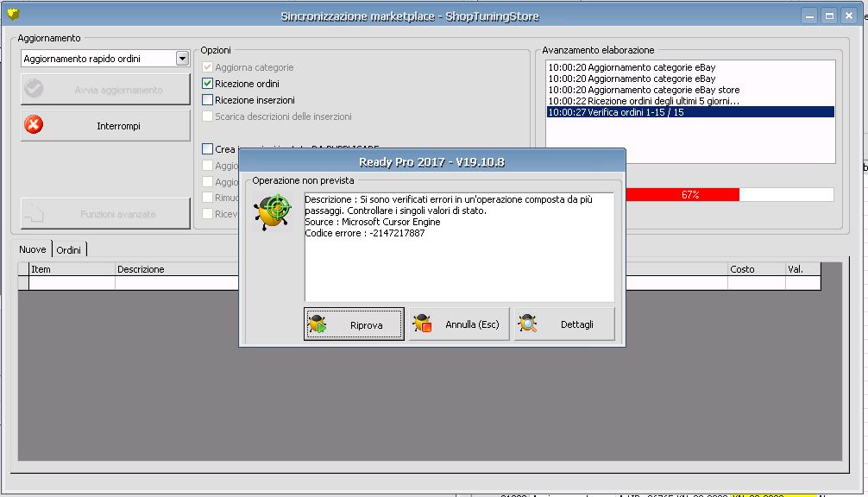Toggle Scarica descrizioni delle inserzioni checkbox

click(x=207, y=116)
